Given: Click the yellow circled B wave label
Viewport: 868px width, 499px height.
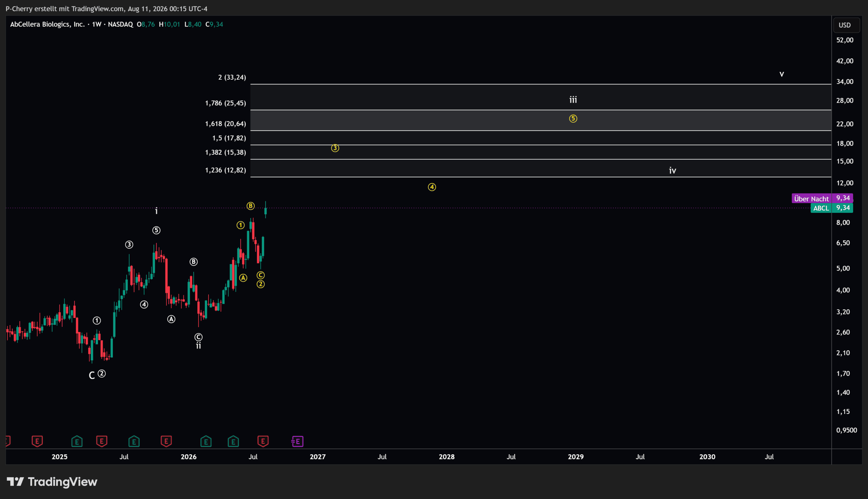Looking at the screenshot, I should [251, 206].
